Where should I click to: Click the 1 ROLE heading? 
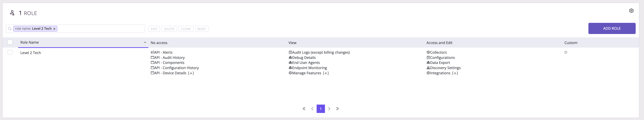coord(28,13)
